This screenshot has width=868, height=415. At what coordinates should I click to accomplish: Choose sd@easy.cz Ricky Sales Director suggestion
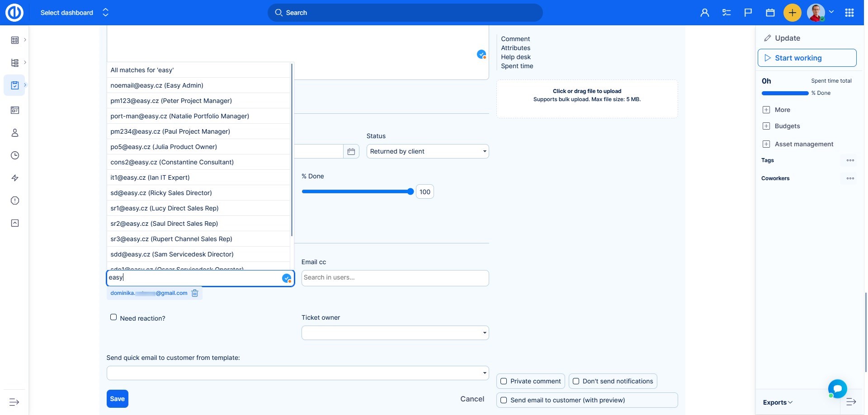point(161,193)
